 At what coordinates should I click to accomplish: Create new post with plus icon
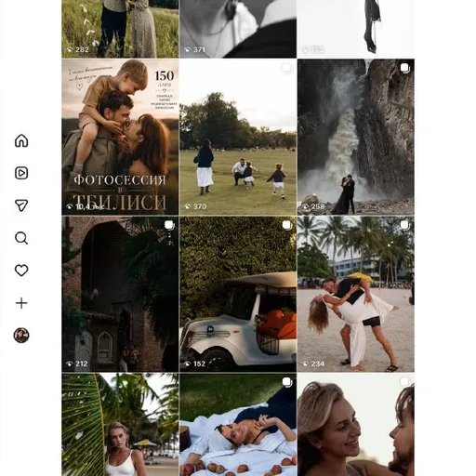coord(21,303)
